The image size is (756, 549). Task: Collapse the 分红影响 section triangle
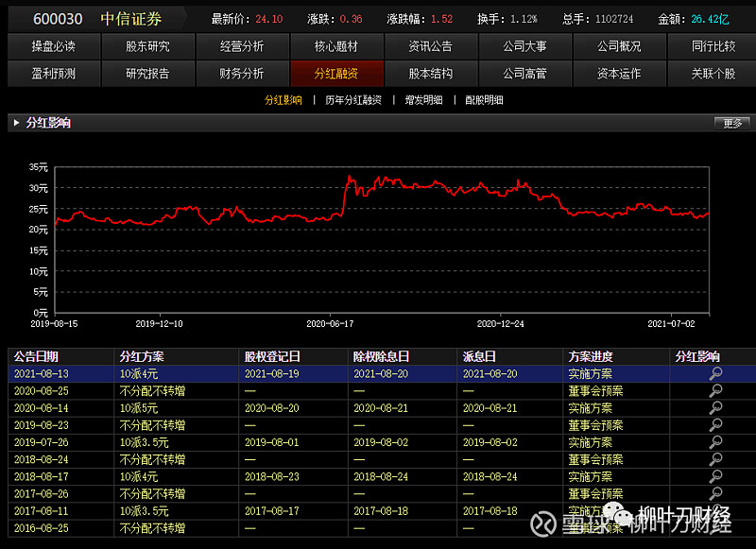[16, 123]
